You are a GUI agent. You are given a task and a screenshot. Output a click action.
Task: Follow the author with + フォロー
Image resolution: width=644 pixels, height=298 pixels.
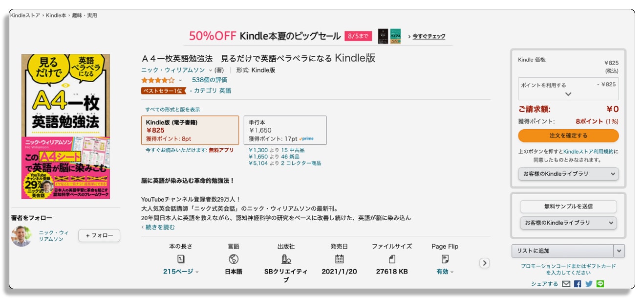(x=99, y=236)
